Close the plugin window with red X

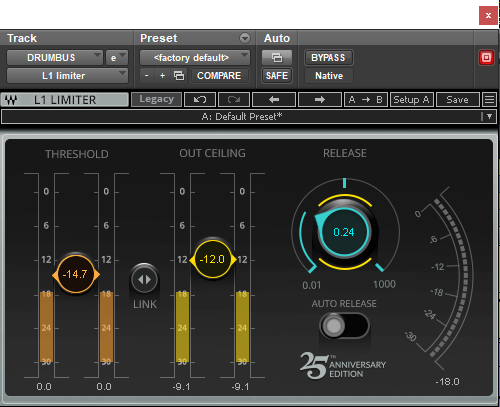488,15
